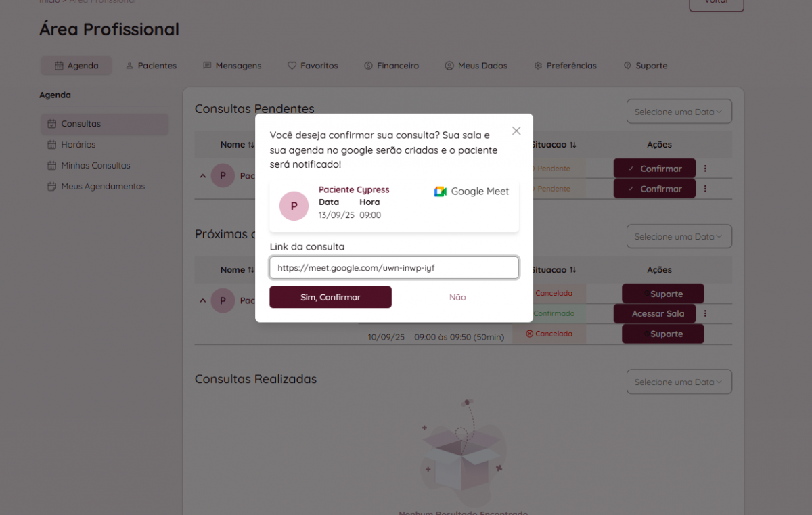The width and height of the screenshot is (812, 515).
Task: Open more options for first pending consultation
Action: 705,169
